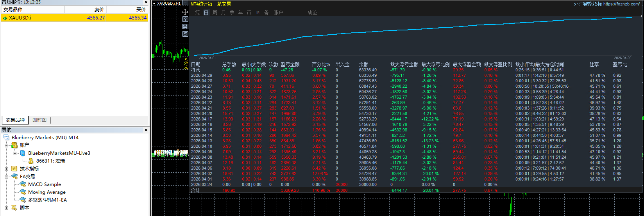Click the 禁 icon on the panel edge
Viewport: 644px width, 216px height.
pos(185,27)
